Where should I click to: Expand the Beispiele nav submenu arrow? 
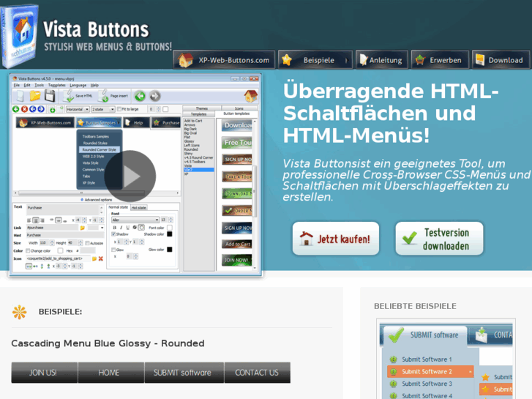tap(346, 61)
